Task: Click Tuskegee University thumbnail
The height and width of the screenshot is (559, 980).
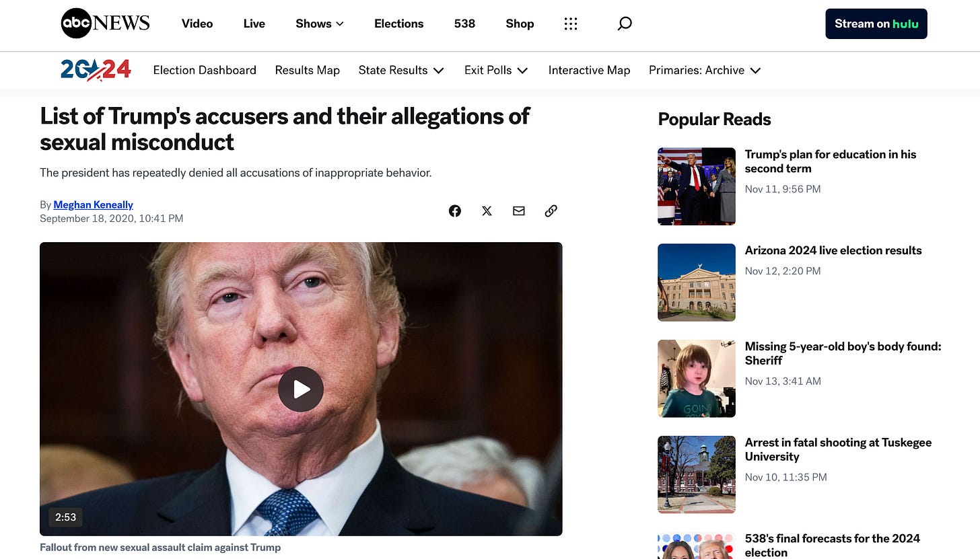Action: point(697,475)
